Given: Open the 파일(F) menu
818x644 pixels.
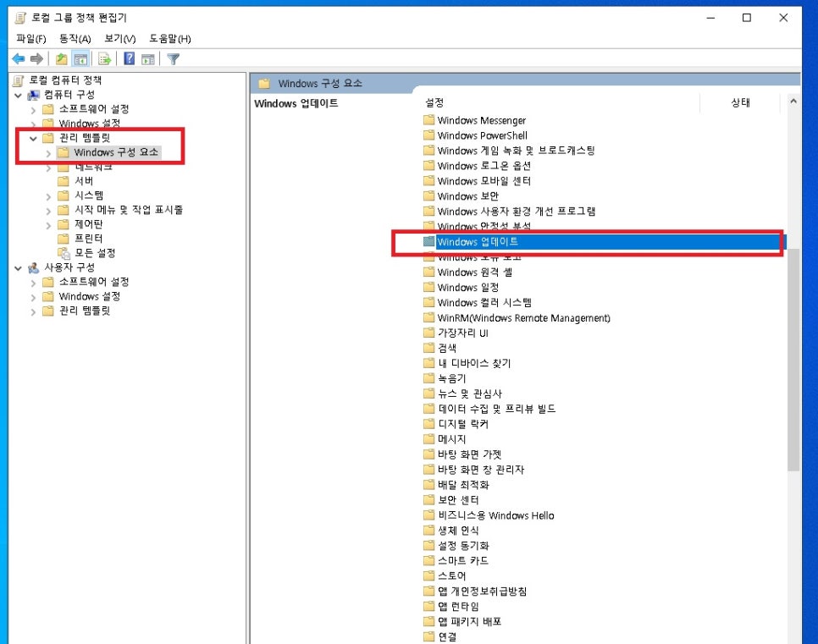Looking at the screenshot, I should click(30, 39).
